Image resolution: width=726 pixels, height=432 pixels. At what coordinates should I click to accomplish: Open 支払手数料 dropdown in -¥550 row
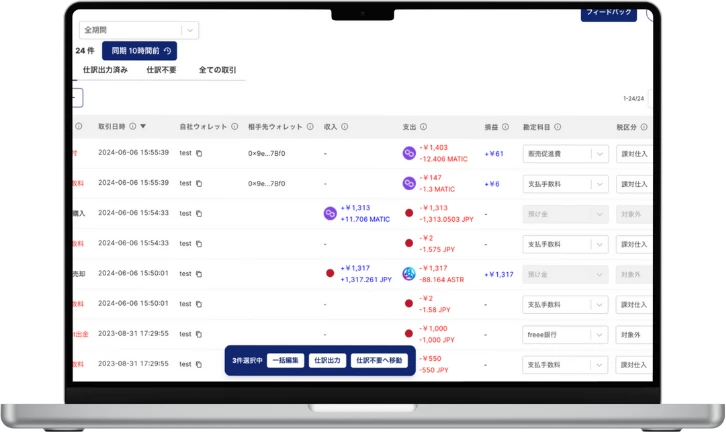tap(565, 365)
